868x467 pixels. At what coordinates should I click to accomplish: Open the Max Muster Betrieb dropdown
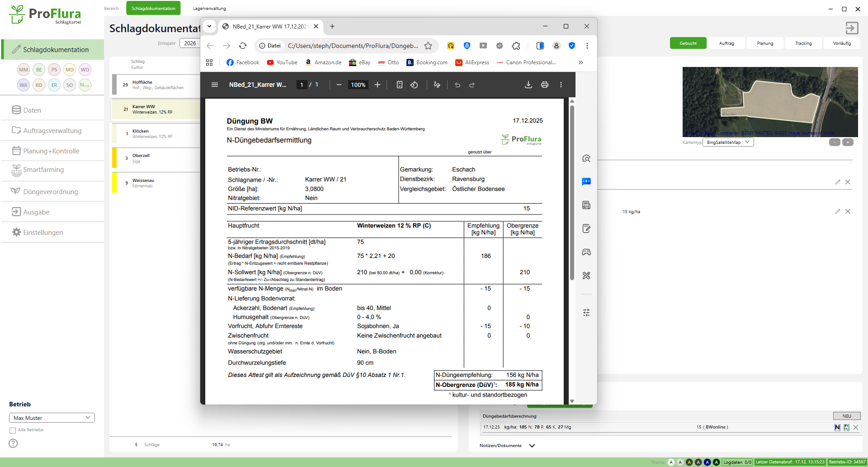point(52,418)
